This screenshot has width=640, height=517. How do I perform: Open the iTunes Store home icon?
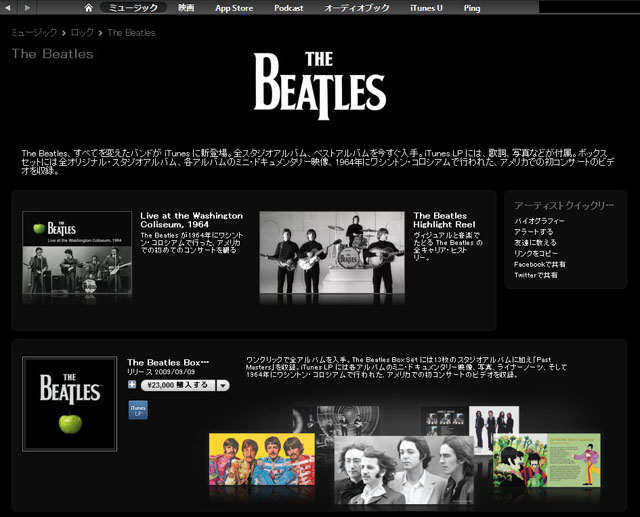pos(88,8)
